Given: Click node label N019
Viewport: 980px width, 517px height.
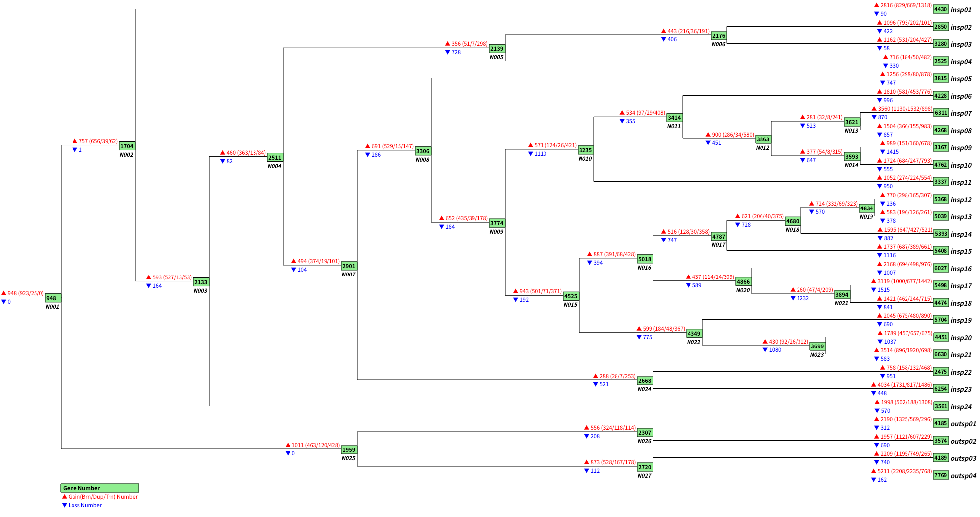Looking at the screenshot, I should click(x=866, y=217).
